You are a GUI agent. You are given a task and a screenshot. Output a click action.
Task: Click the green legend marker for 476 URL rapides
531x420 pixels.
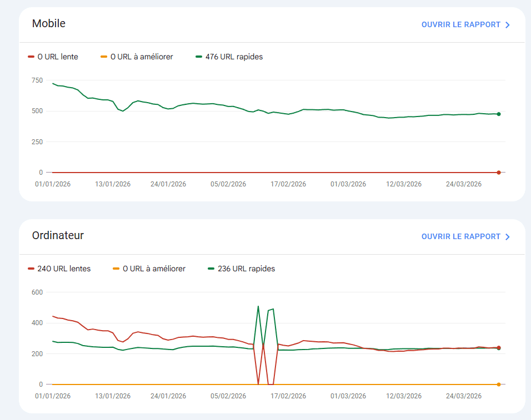tap(198, 57)
